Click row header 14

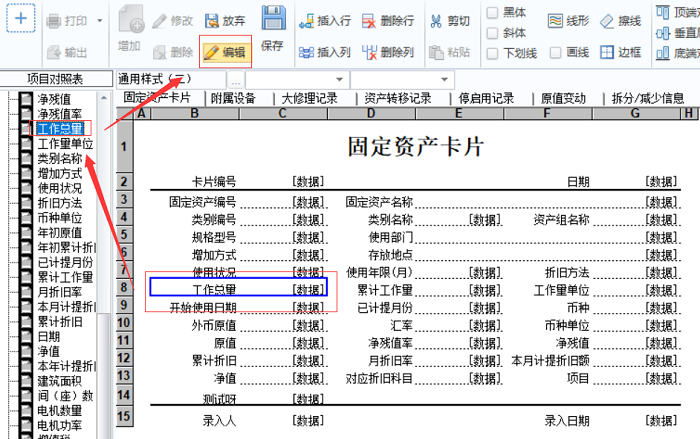[124, 394]
